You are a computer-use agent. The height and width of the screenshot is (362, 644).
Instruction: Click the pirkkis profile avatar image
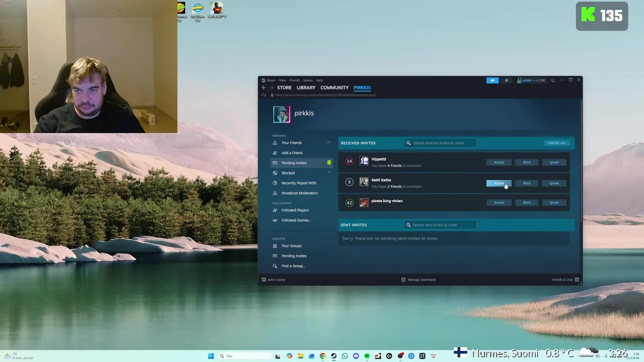[x=282, y=115]
